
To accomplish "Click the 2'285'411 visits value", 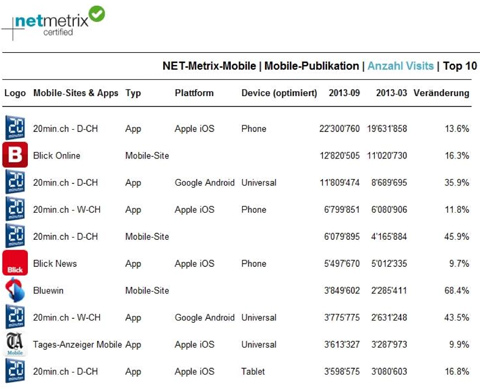I will (x=389, y=291).
